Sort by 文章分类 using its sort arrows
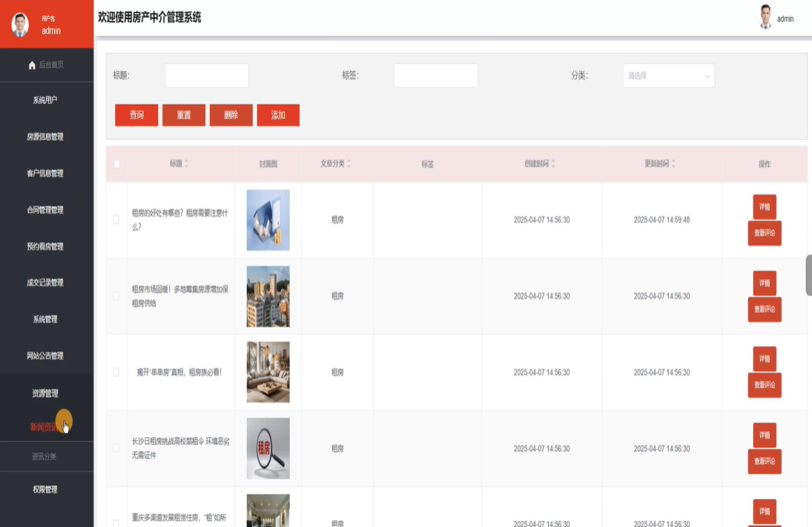The image size is (812, 527). [x=349, y=164]
